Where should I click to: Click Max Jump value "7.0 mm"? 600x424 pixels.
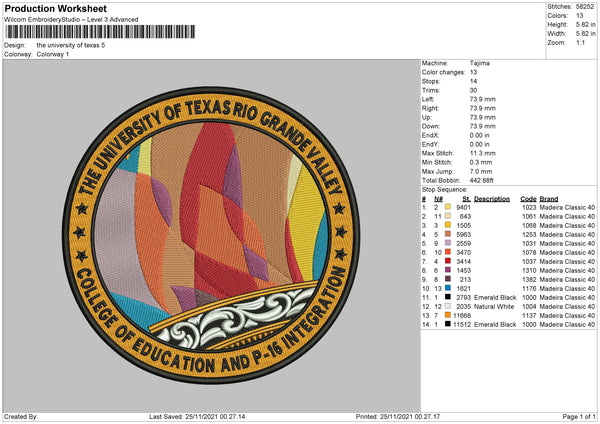(481, 171)
